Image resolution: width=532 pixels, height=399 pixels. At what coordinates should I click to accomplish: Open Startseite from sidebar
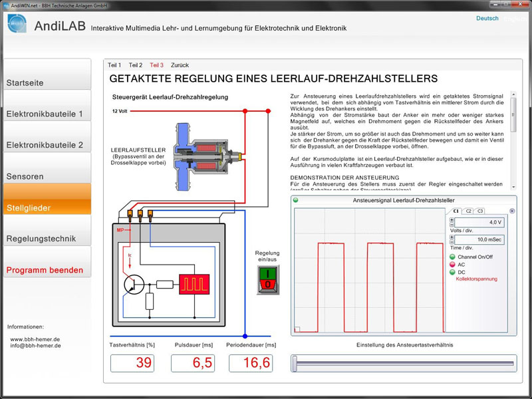(x=47, y=74)
